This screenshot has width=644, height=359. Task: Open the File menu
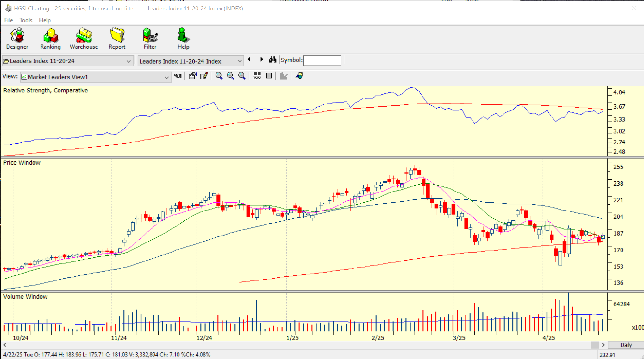tap(9, 20)
